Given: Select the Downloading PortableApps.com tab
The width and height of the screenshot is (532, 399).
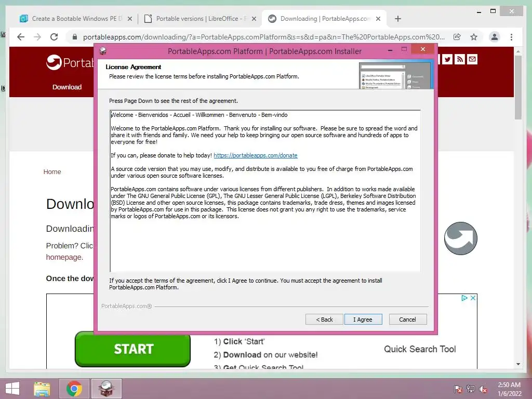Looking at the screenshot, I should [x=325, y=19].
